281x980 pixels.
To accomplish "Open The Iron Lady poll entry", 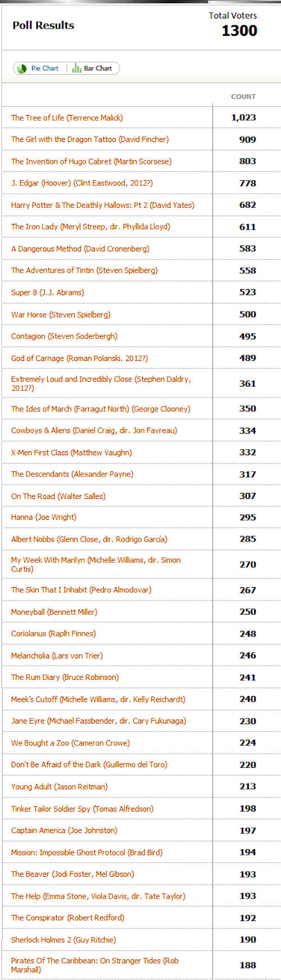I will point(90,227).
